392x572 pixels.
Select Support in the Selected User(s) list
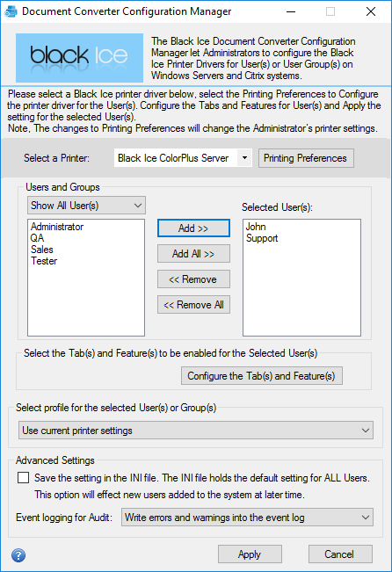[x=262, y=238]
